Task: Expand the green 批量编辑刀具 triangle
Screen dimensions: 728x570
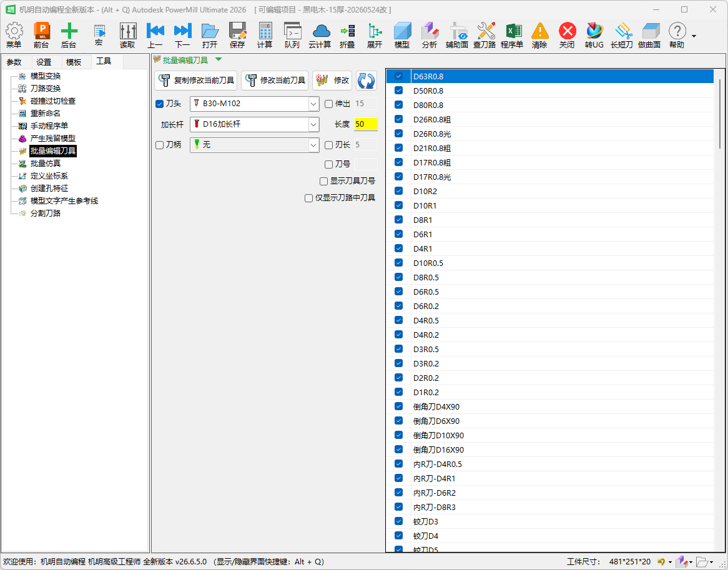Action: pos(219,59)
